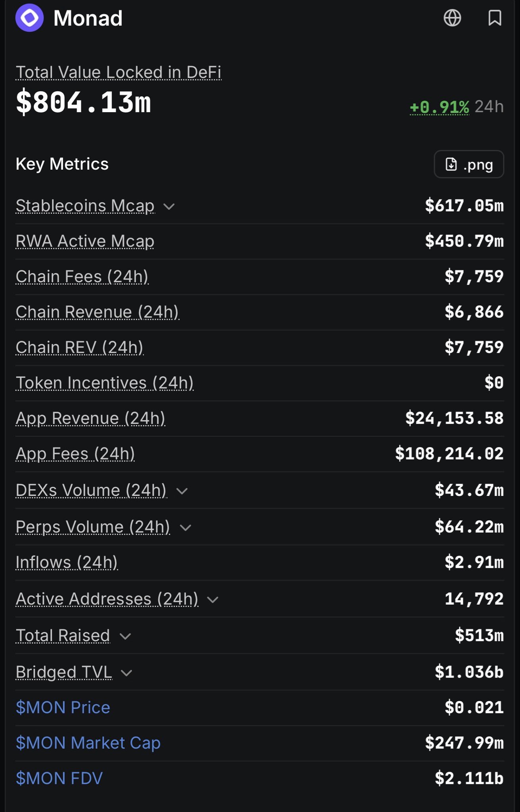520x812 pixels.
Task: Expand the Stablecoins Mcap chevron
Action: [x=169, y=207]
